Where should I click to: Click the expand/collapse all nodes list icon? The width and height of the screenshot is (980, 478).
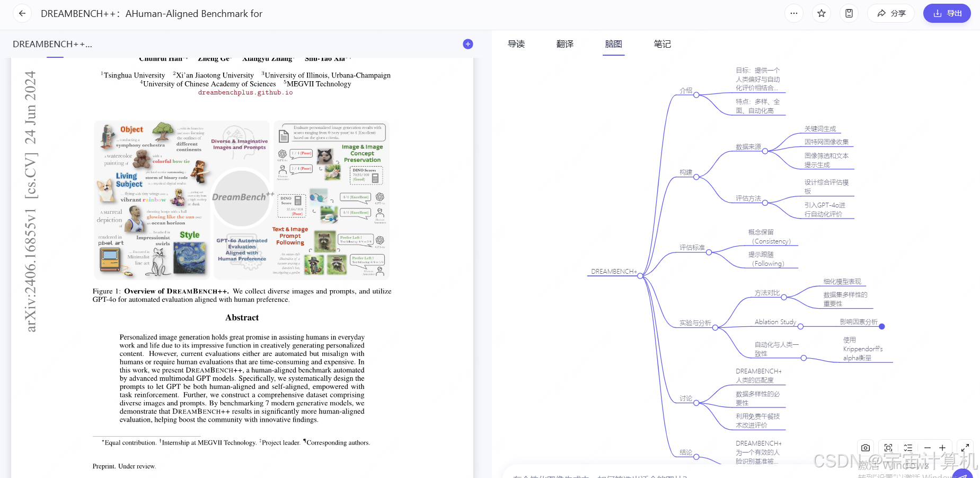[x=908, y=448]
